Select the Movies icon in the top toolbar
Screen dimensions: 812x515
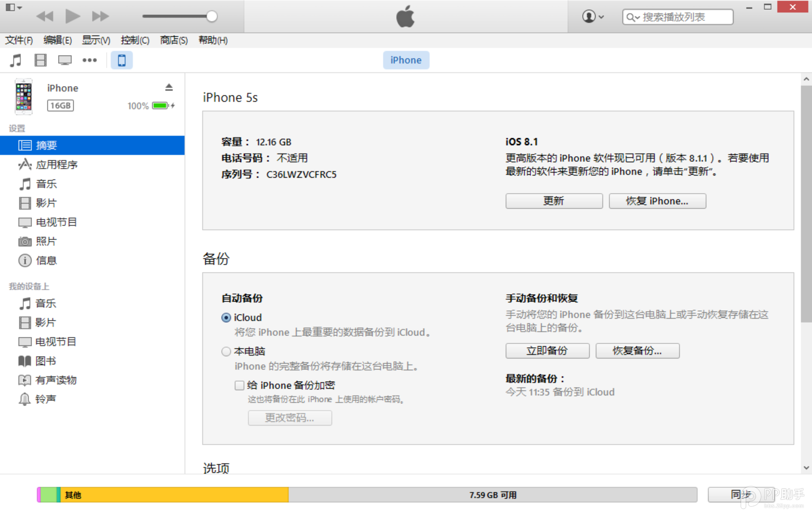40,60
